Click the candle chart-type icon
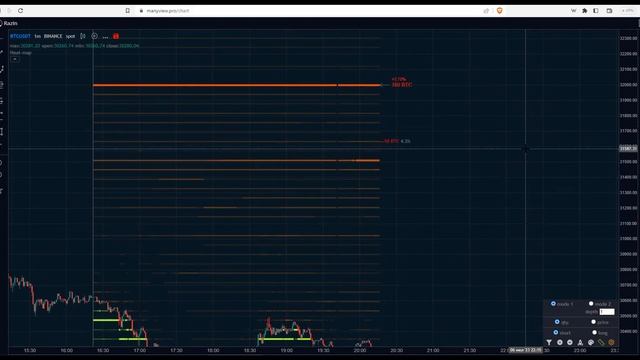Screen dimensions: 640x360 pyautogui.click(x=83, y=36)
